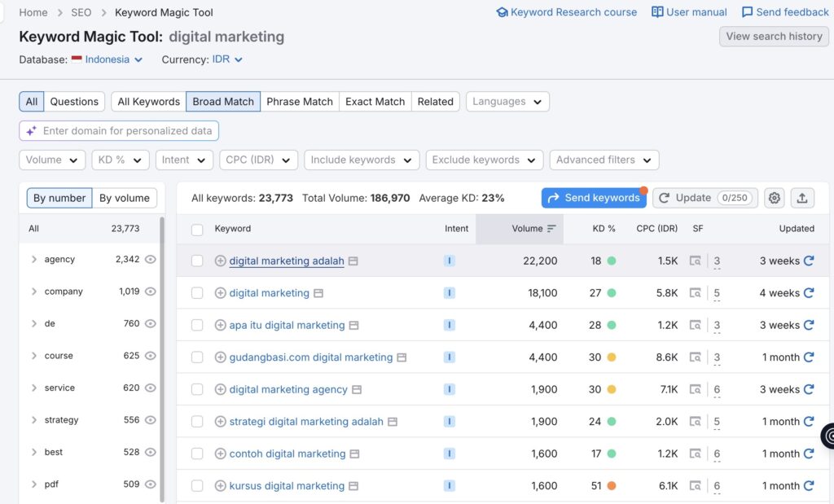Open the Volume filter dropdown

pyautogui.click(x=52, y=160)
